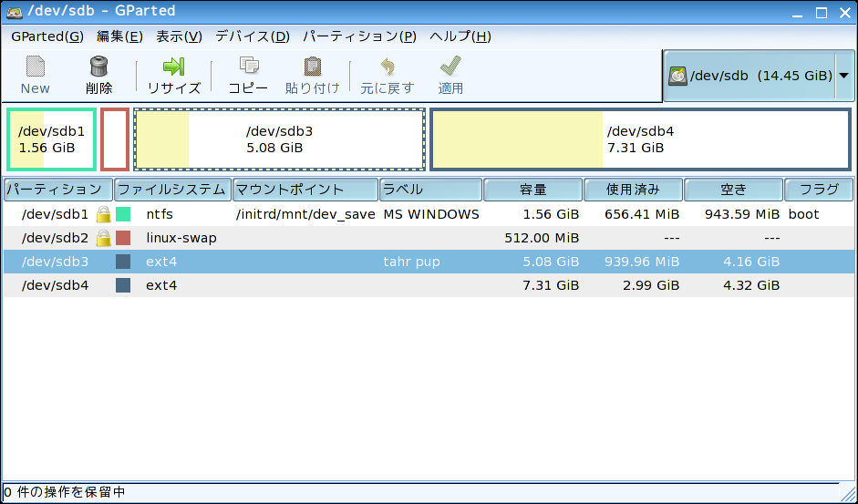Image resolution: width=858 pixels, height=504 pixels.
Task: Select the /dev/sdb1 partition row
Action: (429, 214)
